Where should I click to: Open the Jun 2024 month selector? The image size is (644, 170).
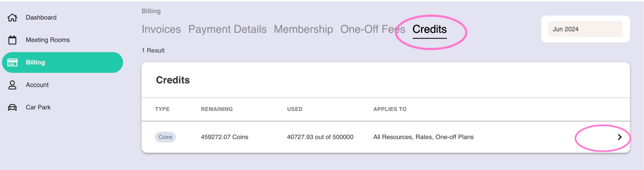pyautogui.click(x=585, y=29)
